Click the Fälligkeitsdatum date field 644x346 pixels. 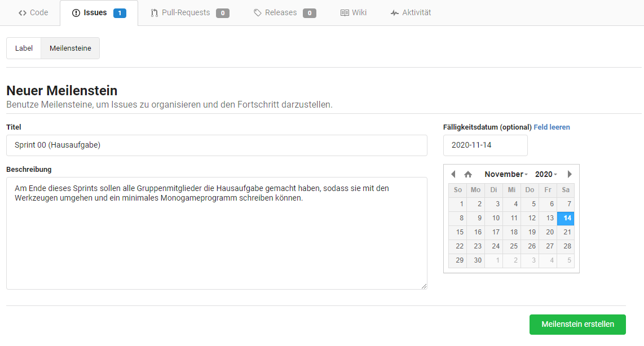click(485, 145)
